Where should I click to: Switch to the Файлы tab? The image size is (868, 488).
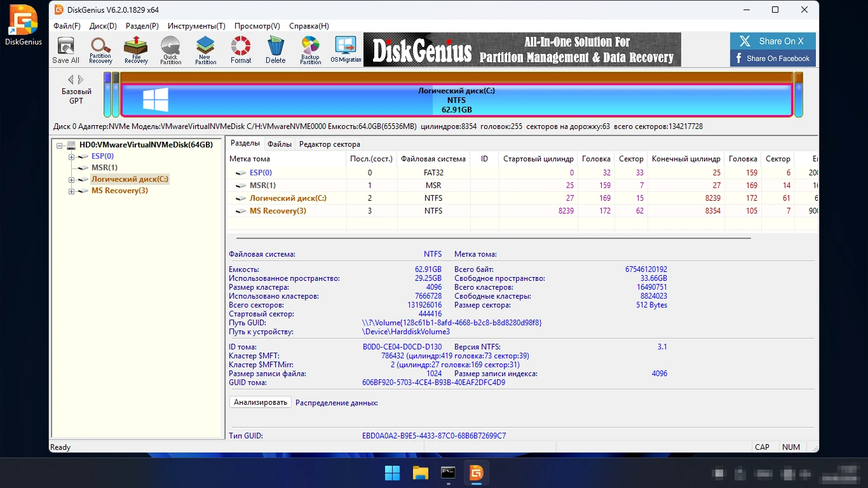point(280,144)
